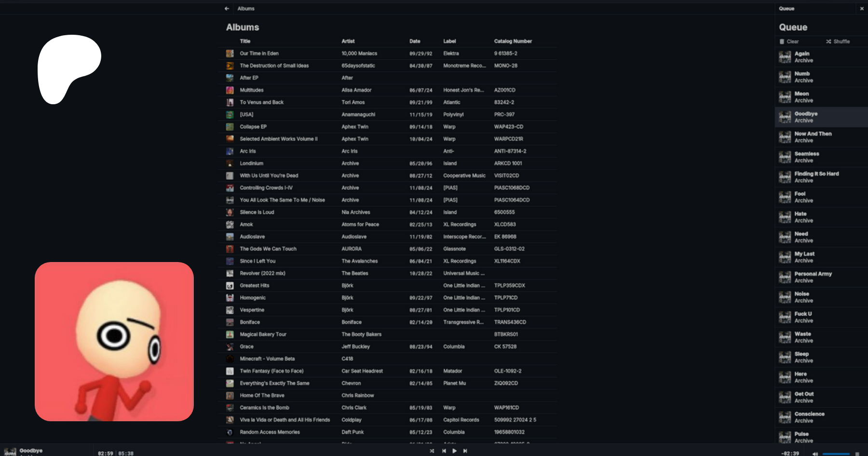Toggle shuffle in the bottom playback bar
Image resolution: width=868 pixels, height=456 pixels.
pos(432,451)
